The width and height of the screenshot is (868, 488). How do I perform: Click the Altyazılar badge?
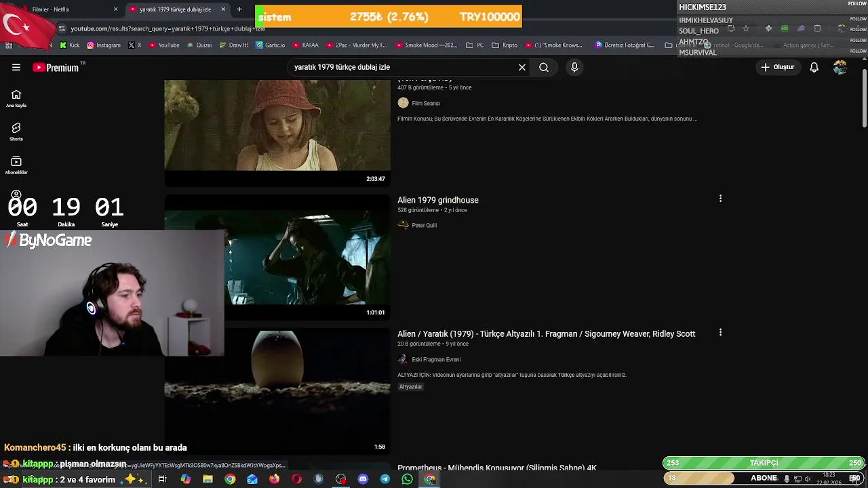point(410,386)
